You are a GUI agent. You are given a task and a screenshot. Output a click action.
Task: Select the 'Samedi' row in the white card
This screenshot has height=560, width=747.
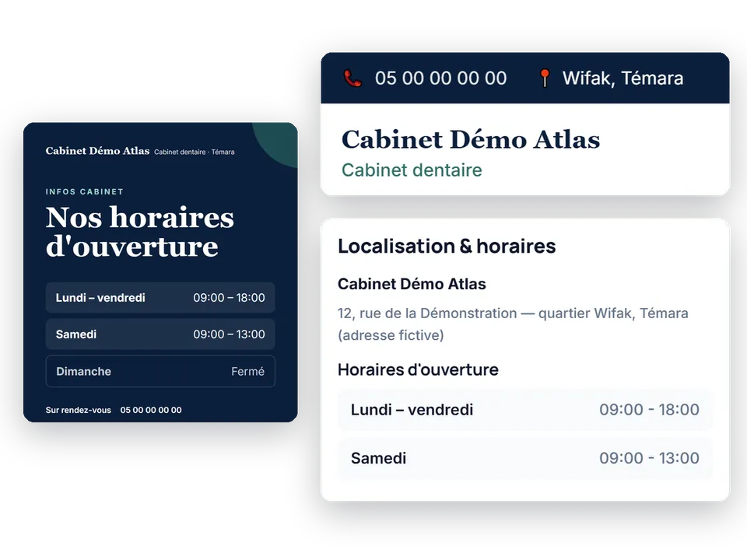pyautogui.click(x=525, y=458)
